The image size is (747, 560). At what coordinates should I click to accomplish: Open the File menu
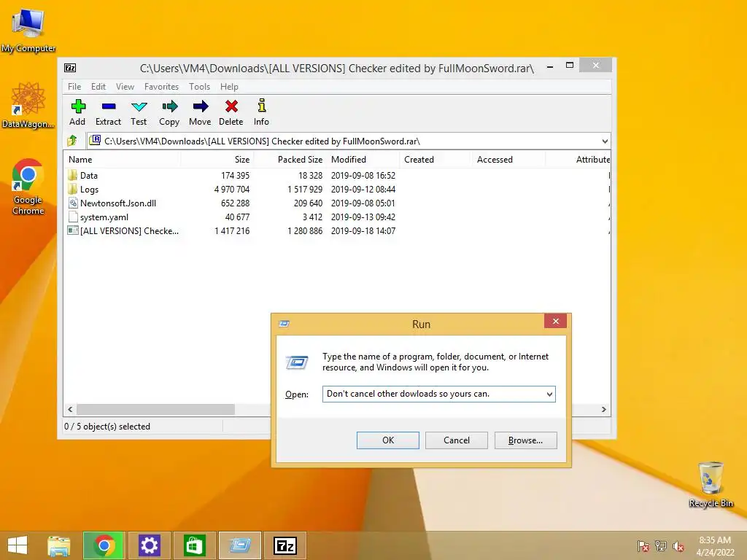(x=74, y=87)
